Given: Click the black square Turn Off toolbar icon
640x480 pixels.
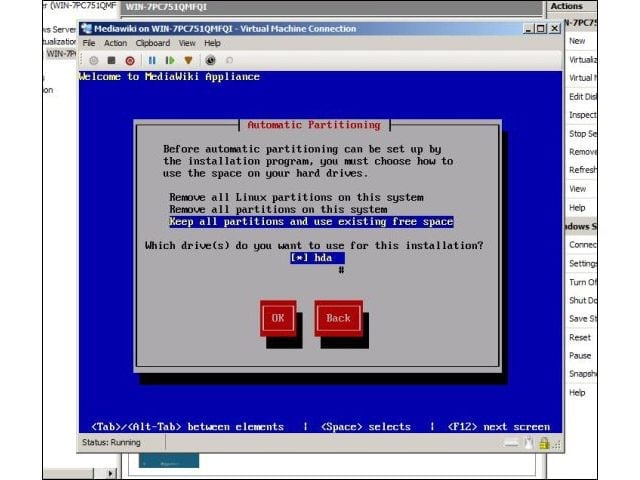Looking at the screenshot, I should 111,60.
